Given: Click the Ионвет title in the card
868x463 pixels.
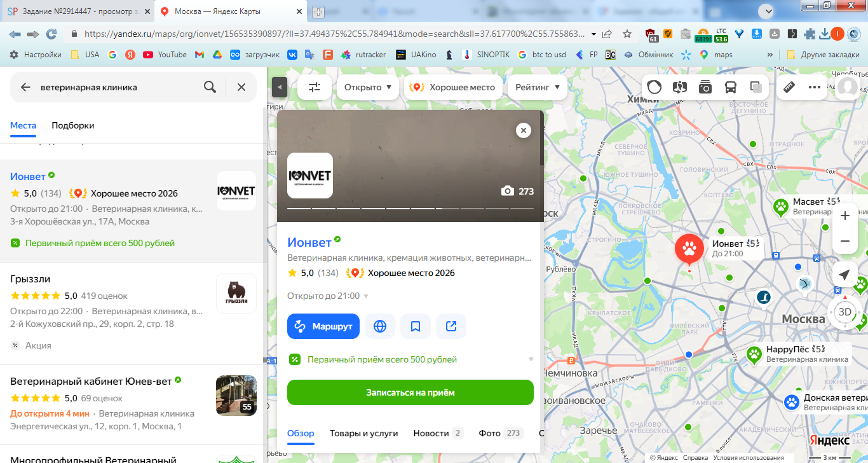Looking at the screenshot, I should (309, 242).
